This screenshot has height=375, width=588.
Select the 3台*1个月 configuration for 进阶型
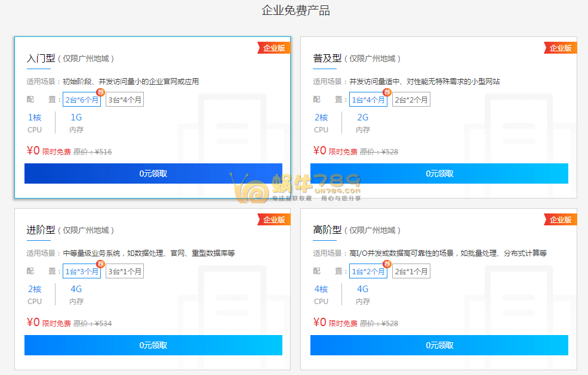[x=124, y=271]
